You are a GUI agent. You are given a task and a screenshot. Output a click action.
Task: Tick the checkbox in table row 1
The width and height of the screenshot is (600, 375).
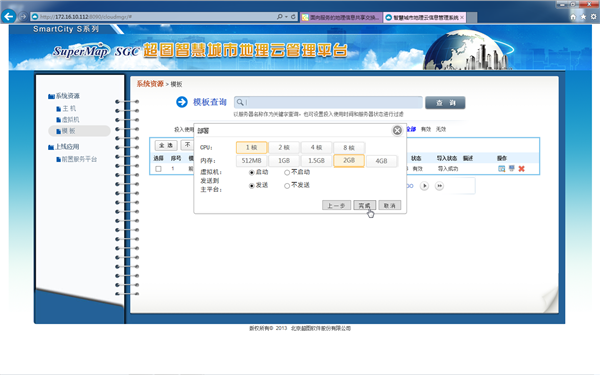(158, 169)
